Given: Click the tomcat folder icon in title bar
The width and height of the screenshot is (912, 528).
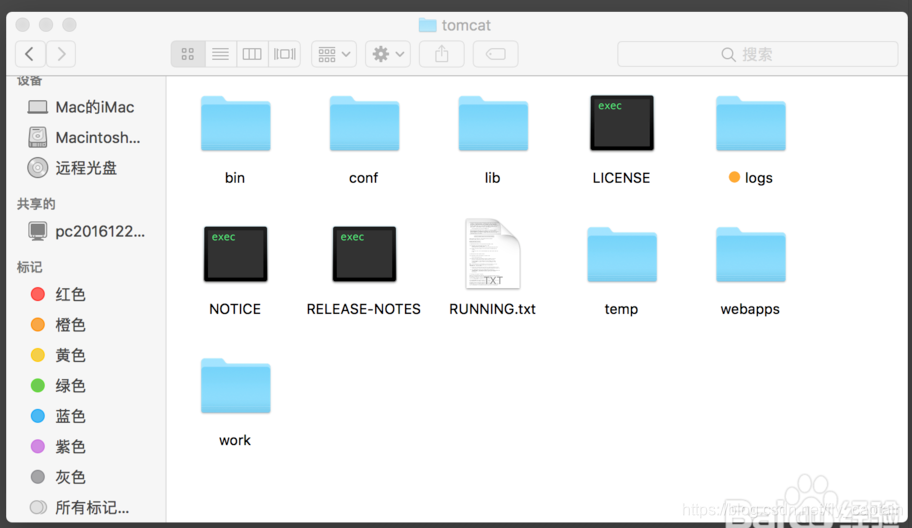Looking at the screenshot, I should coord(428,25).
